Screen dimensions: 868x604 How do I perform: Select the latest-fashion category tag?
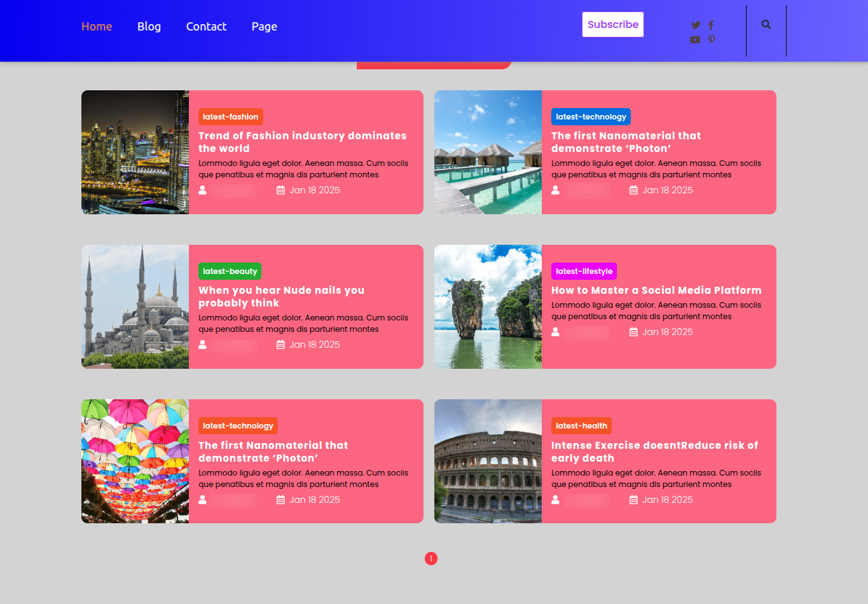point(230,117)
